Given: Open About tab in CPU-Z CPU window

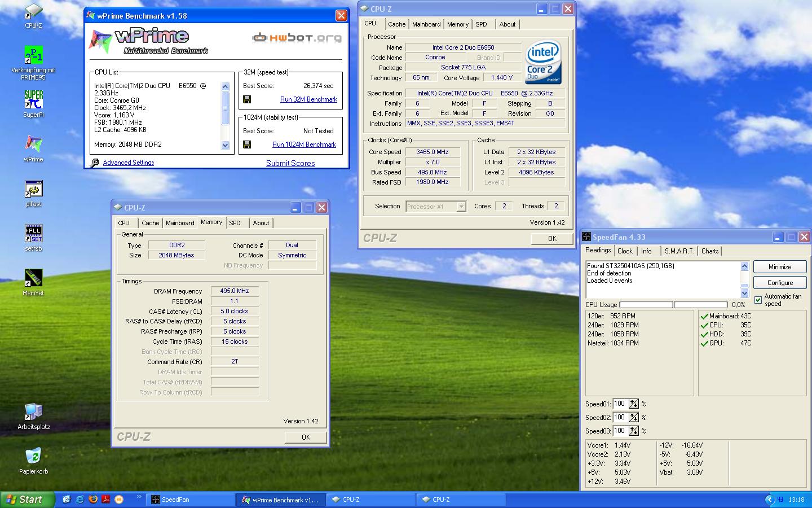Looking at the screenshot, I should pyautogui.click(x=507, y=24).
